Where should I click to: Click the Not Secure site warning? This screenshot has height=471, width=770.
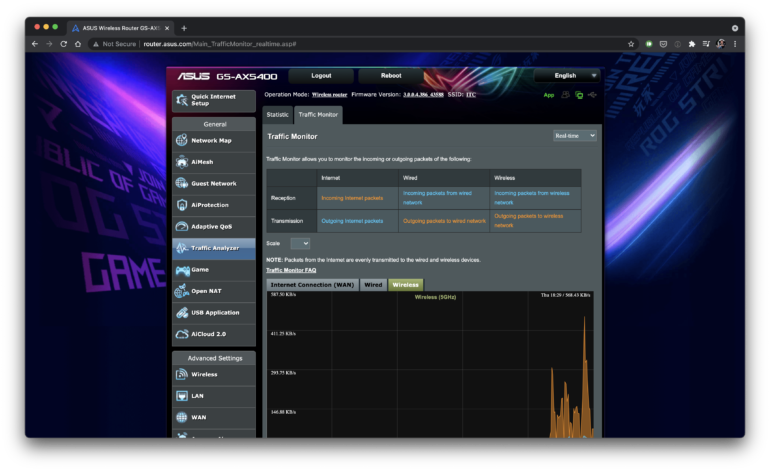(115, 44)
